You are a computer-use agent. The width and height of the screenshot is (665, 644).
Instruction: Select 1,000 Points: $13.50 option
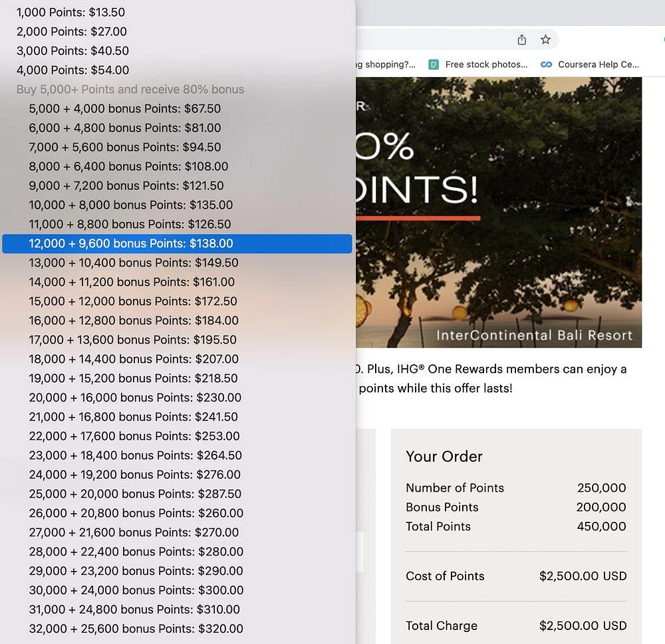pyautogui.click(x=178, y=12)
